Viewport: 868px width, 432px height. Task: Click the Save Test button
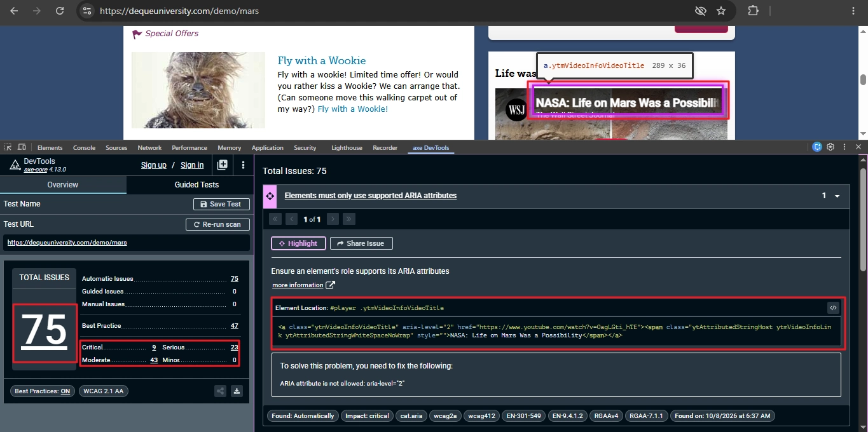coord(221,204)
